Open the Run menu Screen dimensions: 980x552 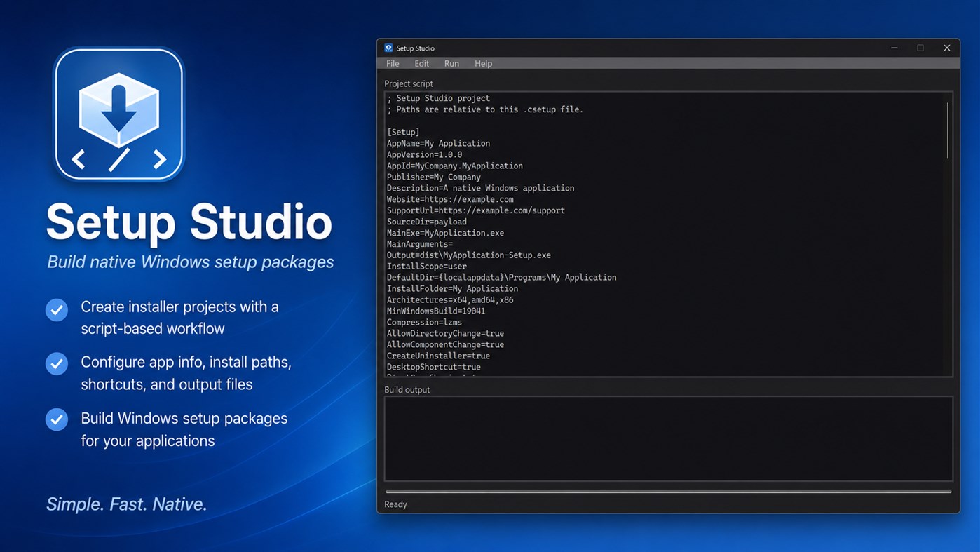click(451, 63)
